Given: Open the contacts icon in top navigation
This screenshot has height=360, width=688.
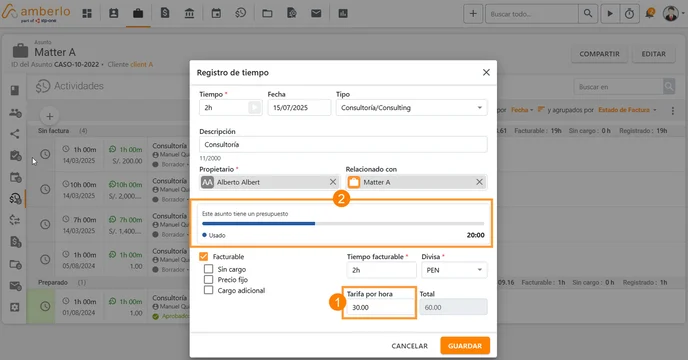Looking at the screenshot, I should coord(114,14).
